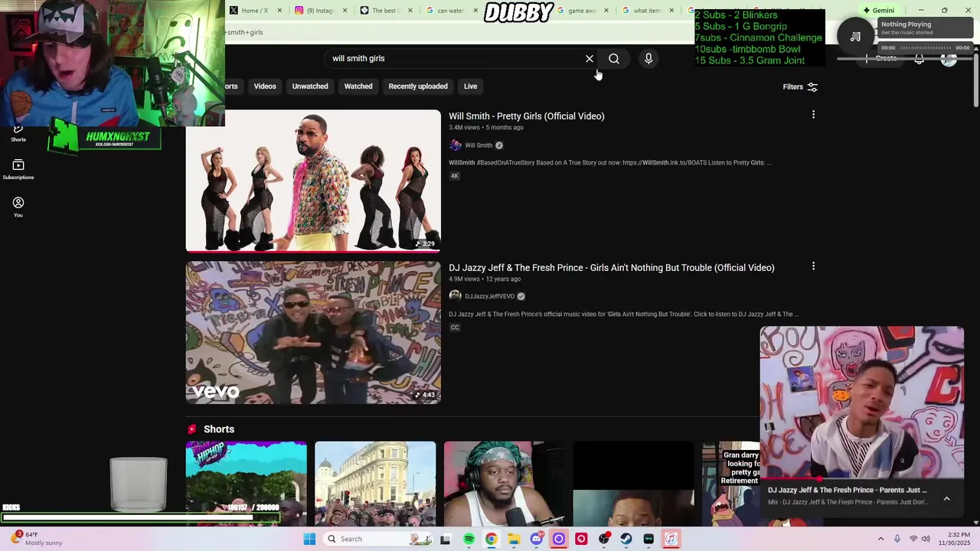This screenshot has height=551, width=980.
Task: Click the tray microphone icon
Action: (897, 539)
